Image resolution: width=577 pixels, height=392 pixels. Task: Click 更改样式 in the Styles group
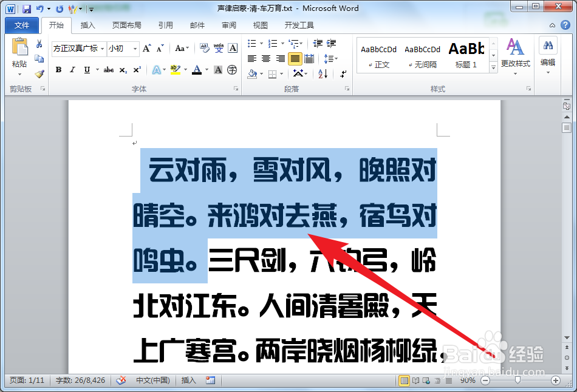(515, 55)
